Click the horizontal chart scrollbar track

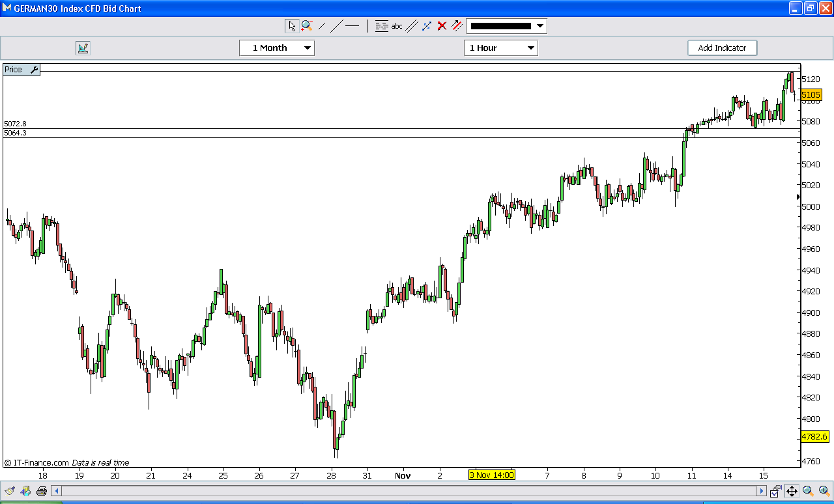409,491
